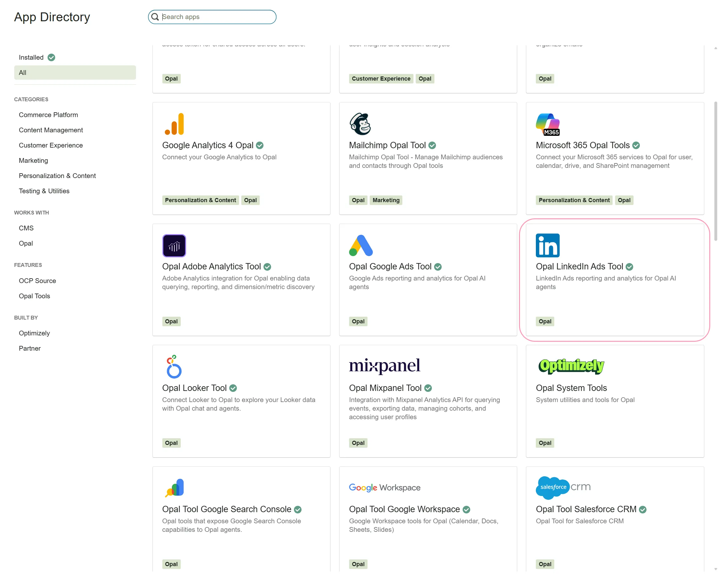728x588 pixels.
Task: Open the Opal Mixpanel Tool title
Action: (385, 388)
